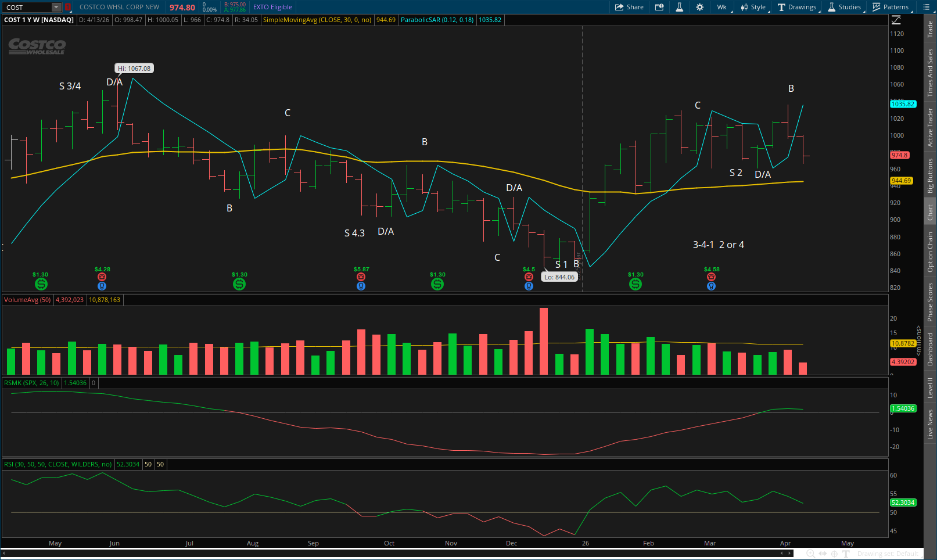This screenshot has width=937, height=560.
Task: Click the time axis right scroll arrow
Action: point(789,552)
